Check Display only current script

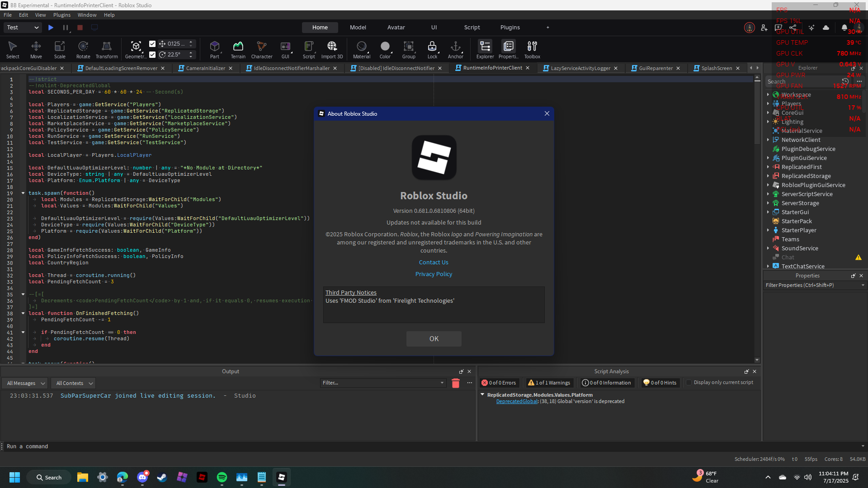[x=689, y=382]
